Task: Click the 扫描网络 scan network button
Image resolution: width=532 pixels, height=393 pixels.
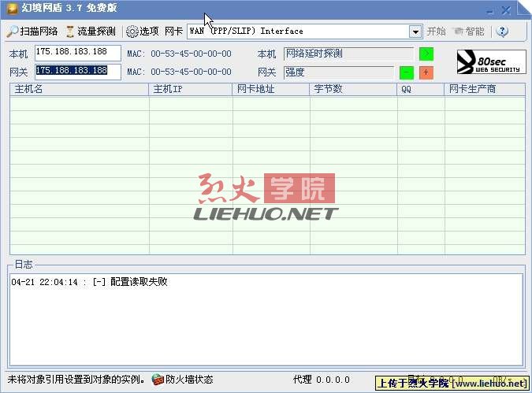Action: [x=32, y=32]
